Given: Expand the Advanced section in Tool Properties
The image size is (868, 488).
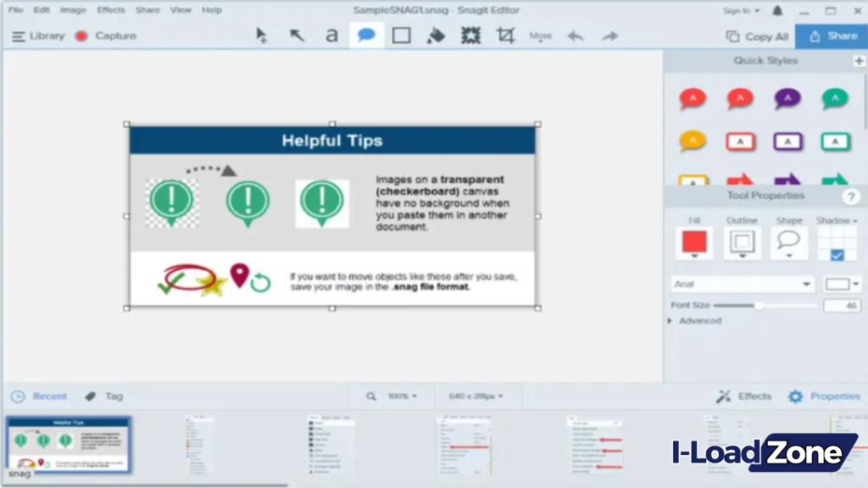Looking at the screenshot, I should [695, 320].
